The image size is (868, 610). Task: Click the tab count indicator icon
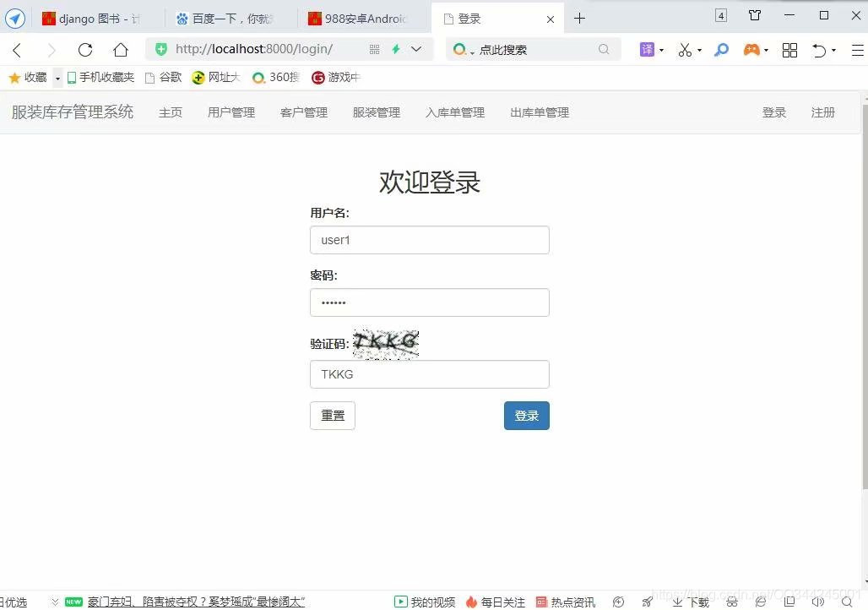[x=721, y=15]
